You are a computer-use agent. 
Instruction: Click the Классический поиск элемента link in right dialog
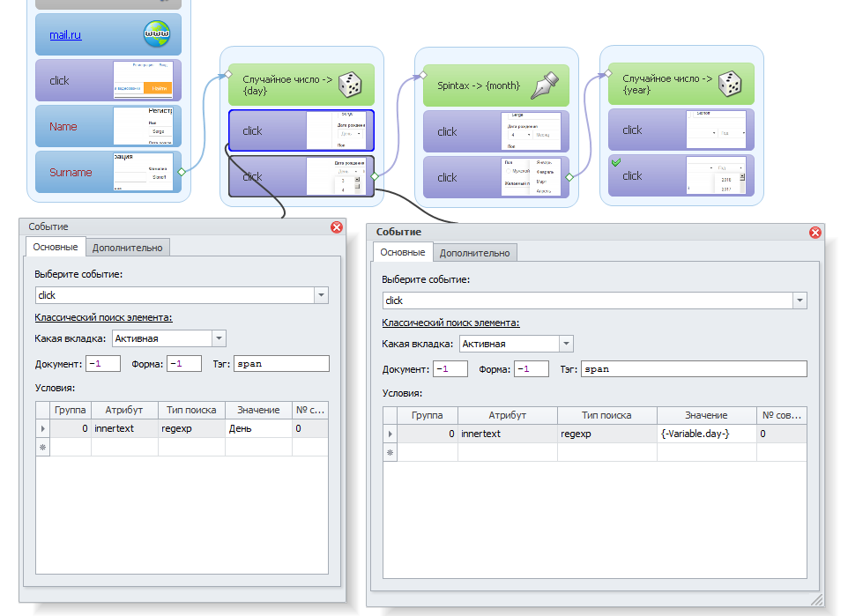[x=450, y=323]
